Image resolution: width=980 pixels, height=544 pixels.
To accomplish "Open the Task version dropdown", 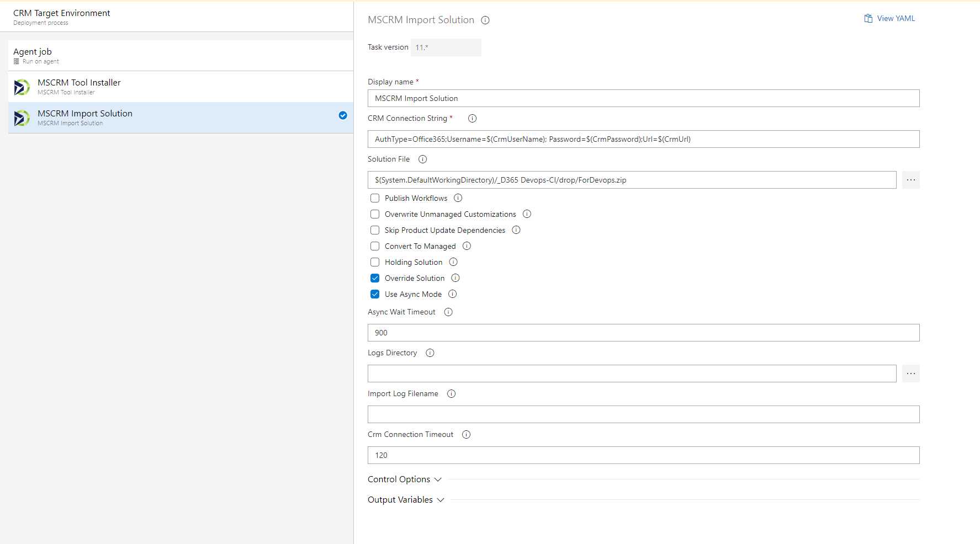I will click(446, 47).
